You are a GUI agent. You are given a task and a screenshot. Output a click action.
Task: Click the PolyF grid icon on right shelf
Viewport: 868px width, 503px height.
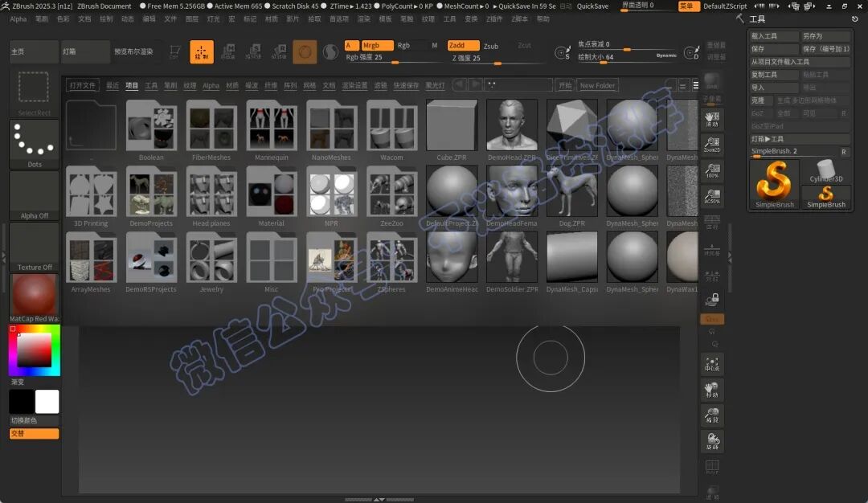point(712,467)
